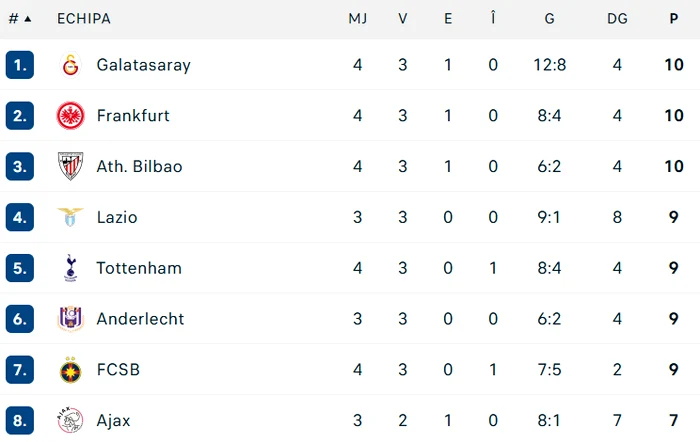The width and height of the screenshot is (700, 442).
Task: Click the Tottenham cockerel logo
Action: coord(71,268)
